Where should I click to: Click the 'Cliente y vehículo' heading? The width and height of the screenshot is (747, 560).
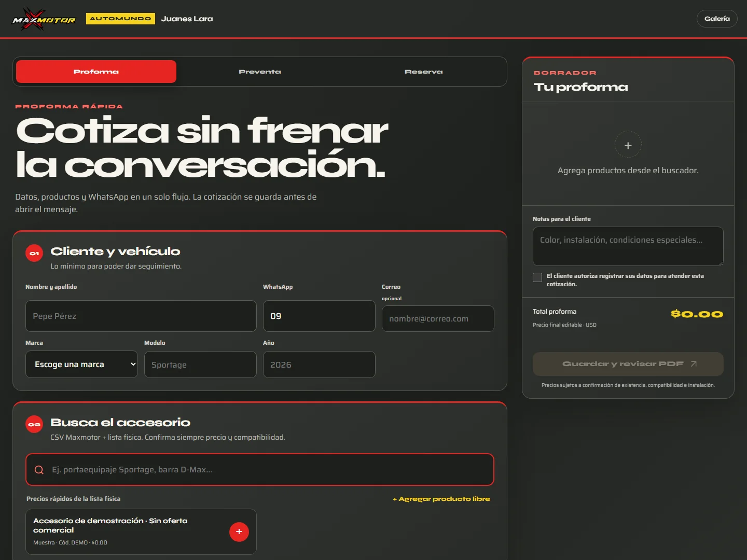115,251
